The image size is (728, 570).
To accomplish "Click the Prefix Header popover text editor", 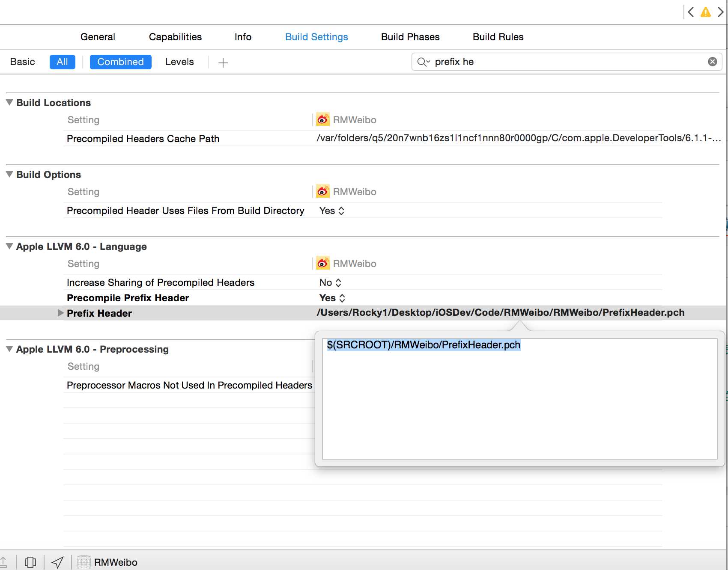I will pyautogui.click(x=519, y=399).
